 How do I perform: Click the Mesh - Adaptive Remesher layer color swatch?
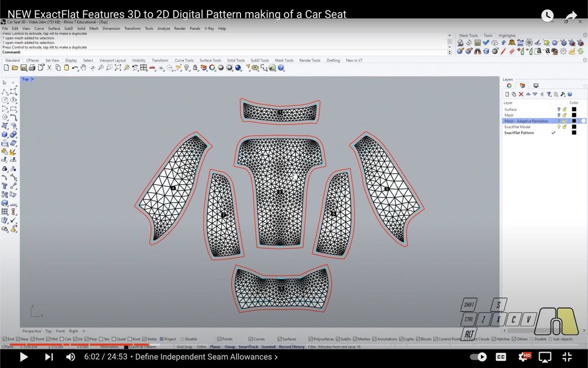tap(573, 121)
